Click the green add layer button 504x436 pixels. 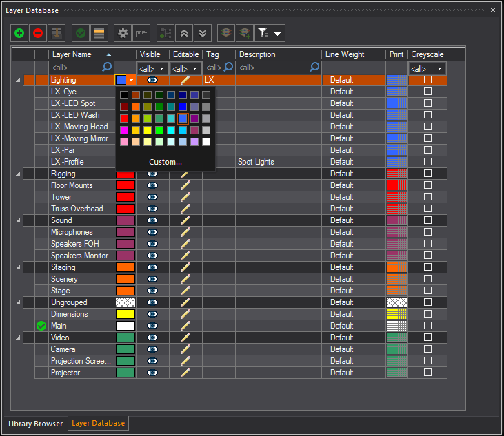(x=19, y=33)
